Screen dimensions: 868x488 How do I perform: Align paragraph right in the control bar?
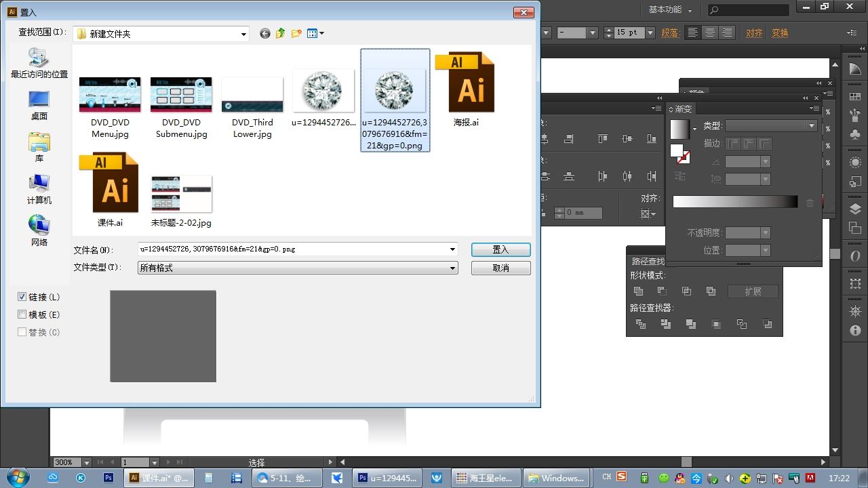click(x=727, y=33)
